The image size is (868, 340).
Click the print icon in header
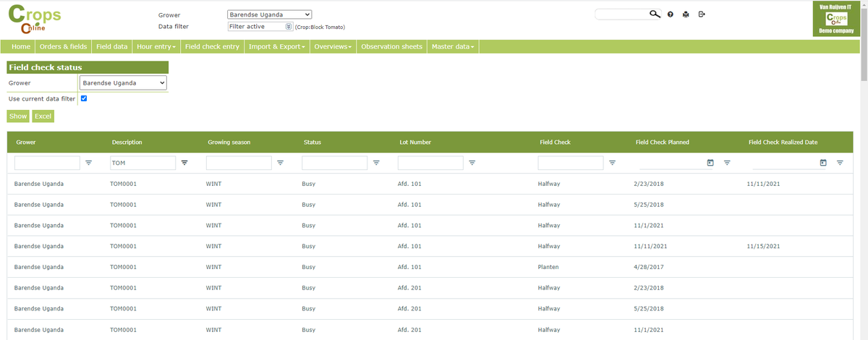(686, 14)
